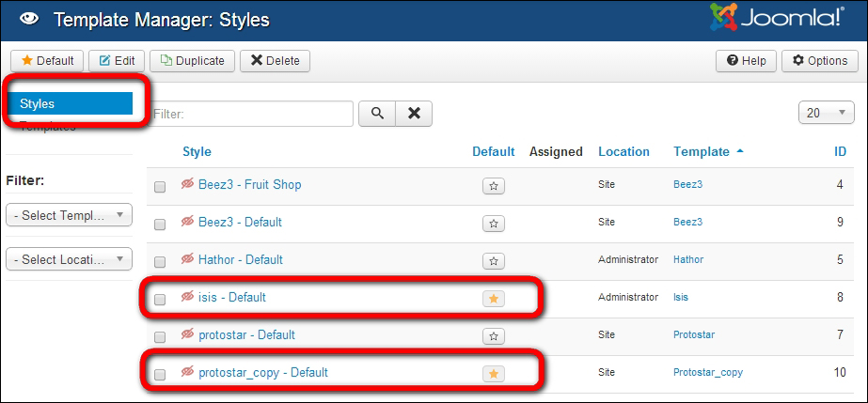Click the preview eye icon for Hathor - Default
The height and width of the screenshot is (403, 868).
[x=188, y=258]
